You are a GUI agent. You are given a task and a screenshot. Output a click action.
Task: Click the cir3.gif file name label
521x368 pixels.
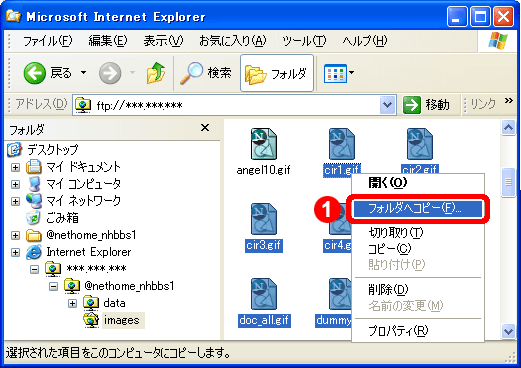(264, 245)
